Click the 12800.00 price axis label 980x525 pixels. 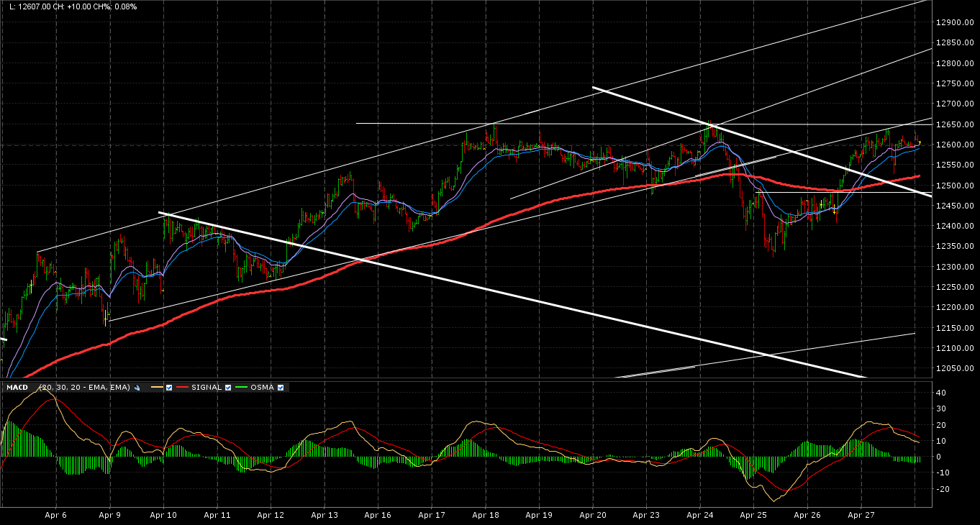pos(954,63)
